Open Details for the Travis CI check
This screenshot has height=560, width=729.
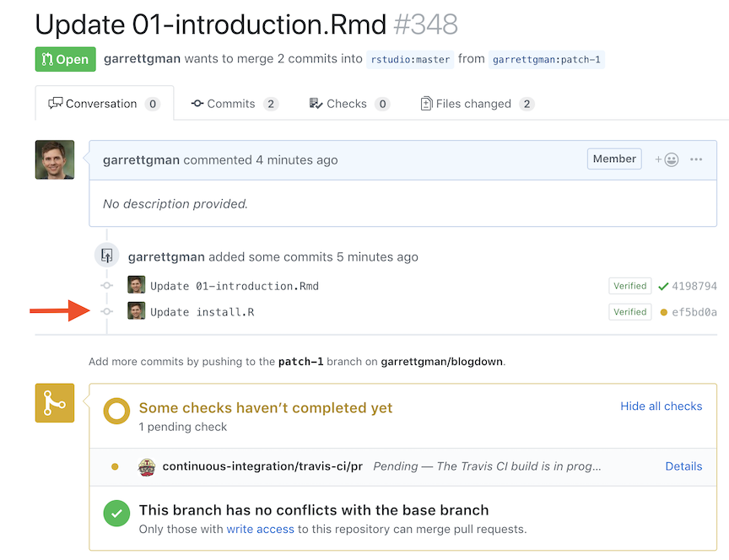click(x=683, y=466)
